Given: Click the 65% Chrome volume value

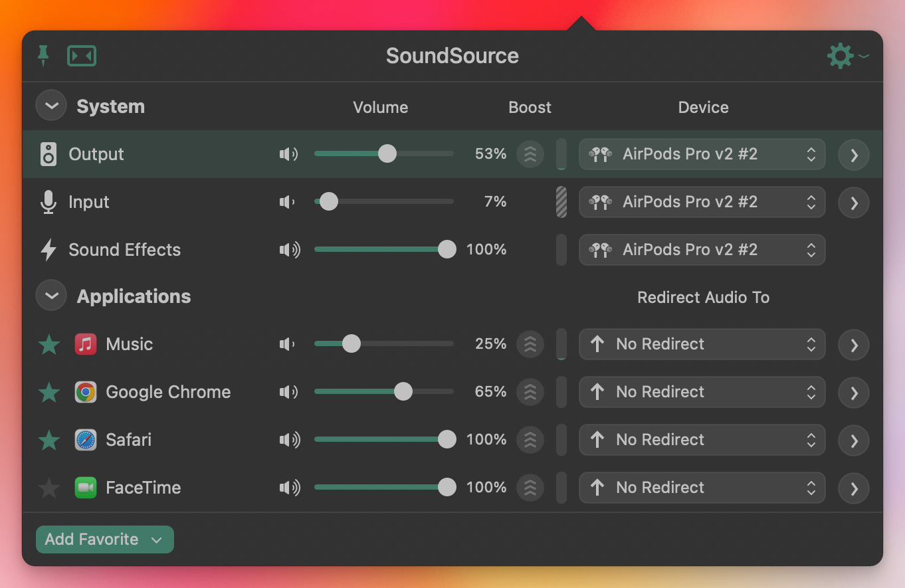Looking at the screenshot, I should pyautogui.click(x=490, y=392).
